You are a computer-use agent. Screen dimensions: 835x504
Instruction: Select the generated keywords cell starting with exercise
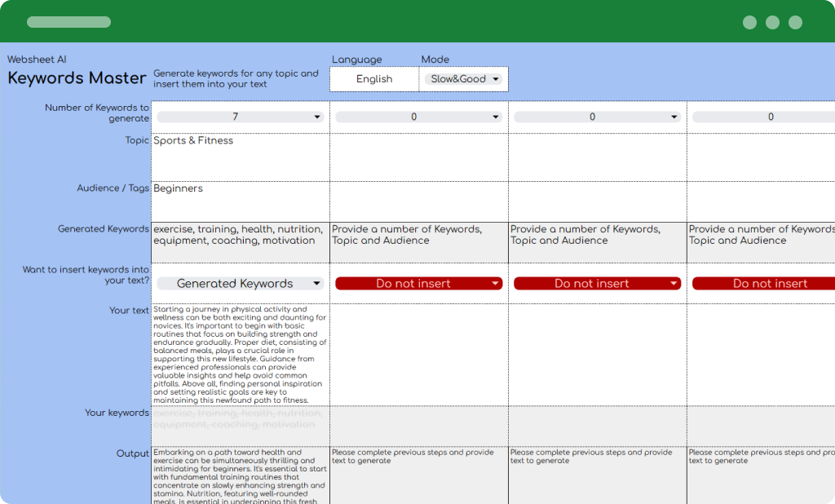click(x=241, y=241)
